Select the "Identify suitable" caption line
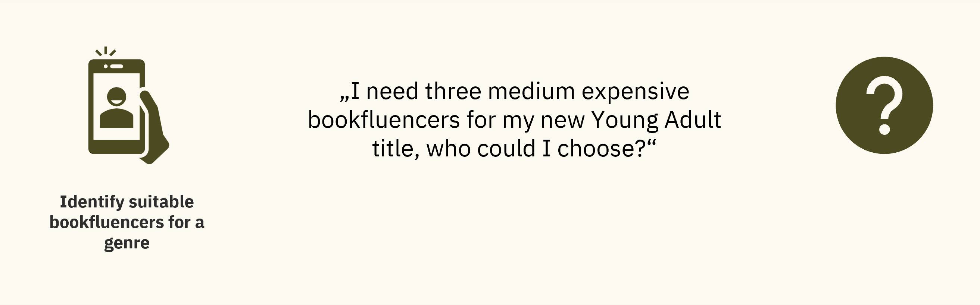 (x=127, y=201)
